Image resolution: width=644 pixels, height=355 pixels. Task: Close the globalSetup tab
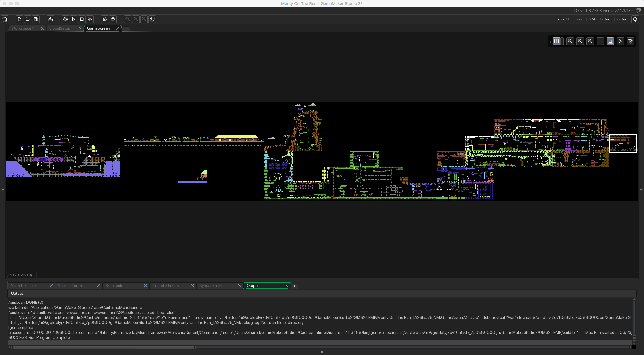click(x=80, y=28)
